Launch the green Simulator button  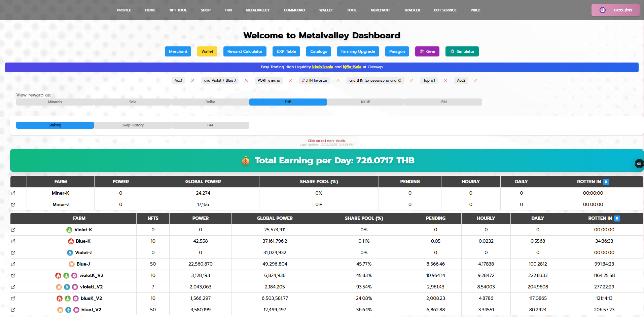(462, 51)
